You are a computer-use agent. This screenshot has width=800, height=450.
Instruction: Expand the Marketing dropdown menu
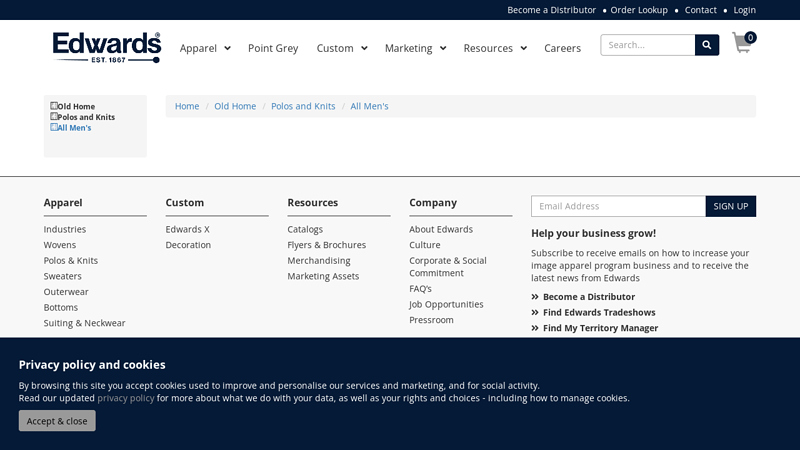(415, 48)
